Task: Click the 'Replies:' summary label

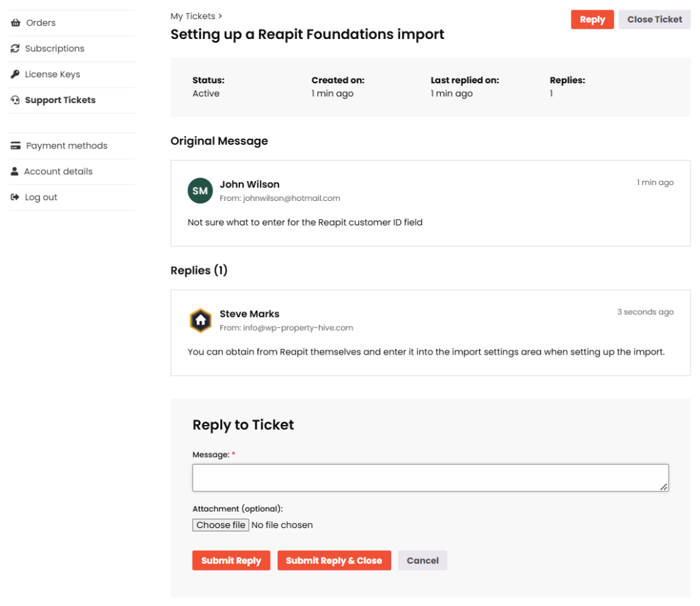Action: [567, 81]
